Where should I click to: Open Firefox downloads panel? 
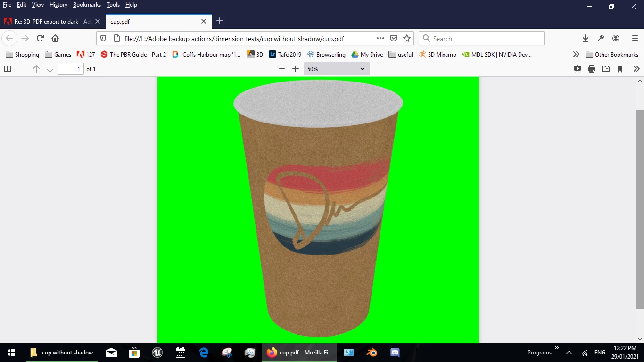586,39
